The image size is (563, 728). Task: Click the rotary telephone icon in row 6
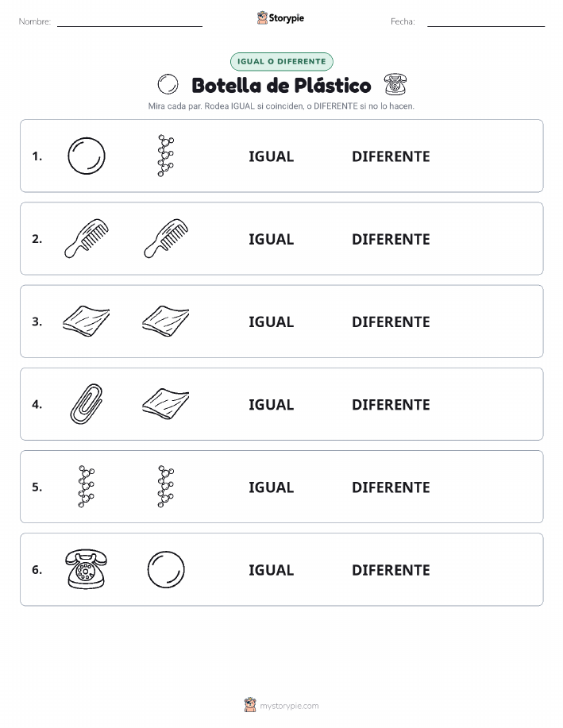coord(87,569)
